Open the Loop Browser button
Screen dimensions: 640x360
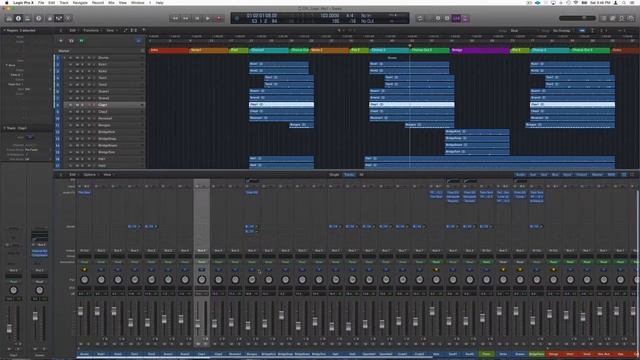pyautogui.click(x=622, y=18)
